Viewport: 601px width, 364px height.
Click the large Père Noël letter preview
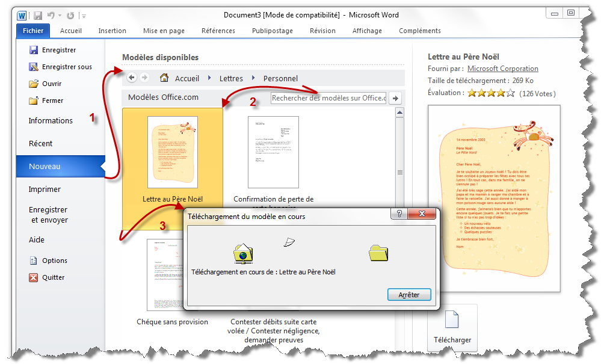click(494, 199)
